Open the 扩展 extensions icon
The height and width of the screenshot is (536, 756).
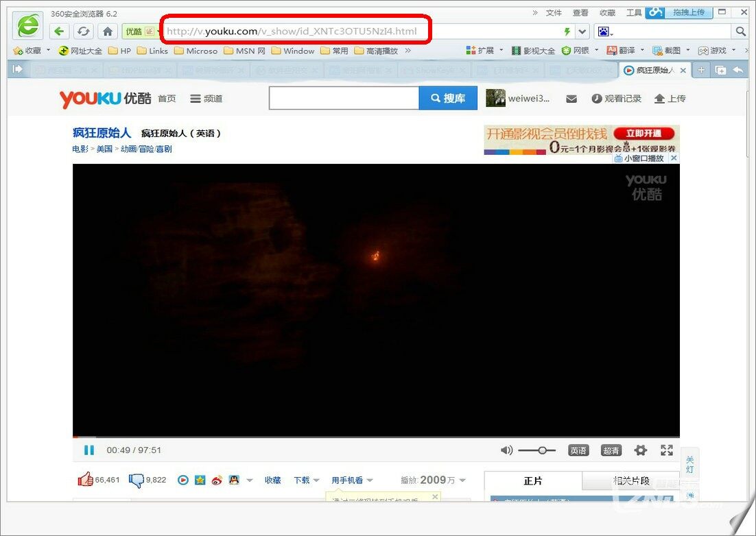[x=480, y=50]
